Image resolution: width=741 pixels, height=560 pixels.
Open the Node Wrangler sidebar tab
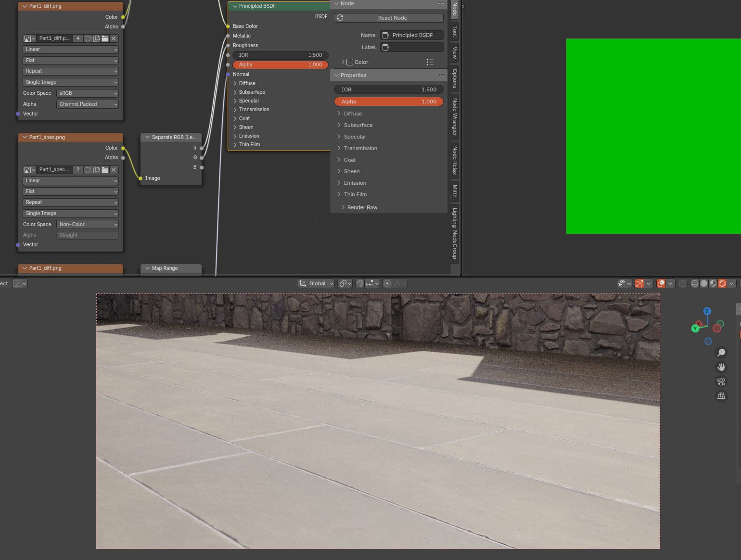455,117
